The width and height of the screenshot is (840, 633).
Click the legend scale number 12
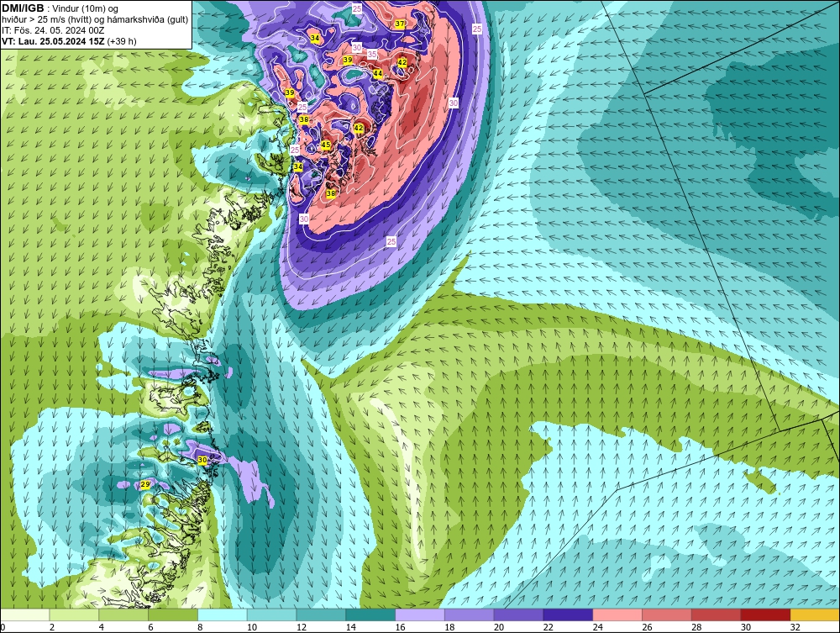[x=301, y=627]
